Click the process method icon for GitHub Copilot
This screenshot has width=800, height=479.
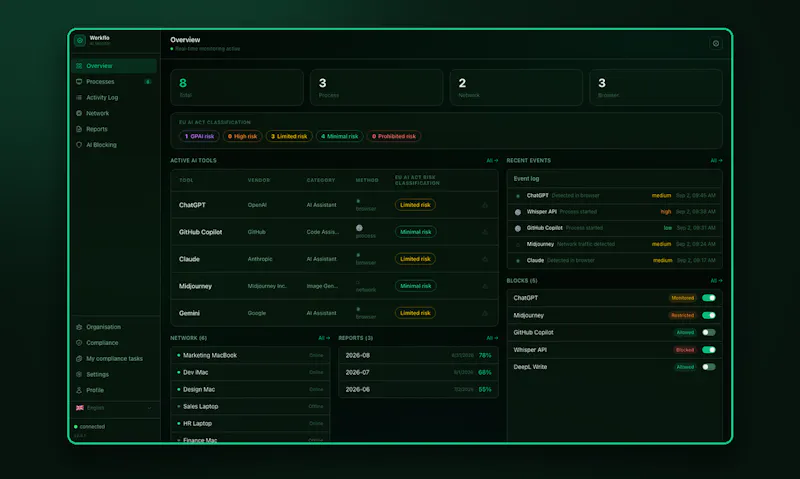(359, 228)
